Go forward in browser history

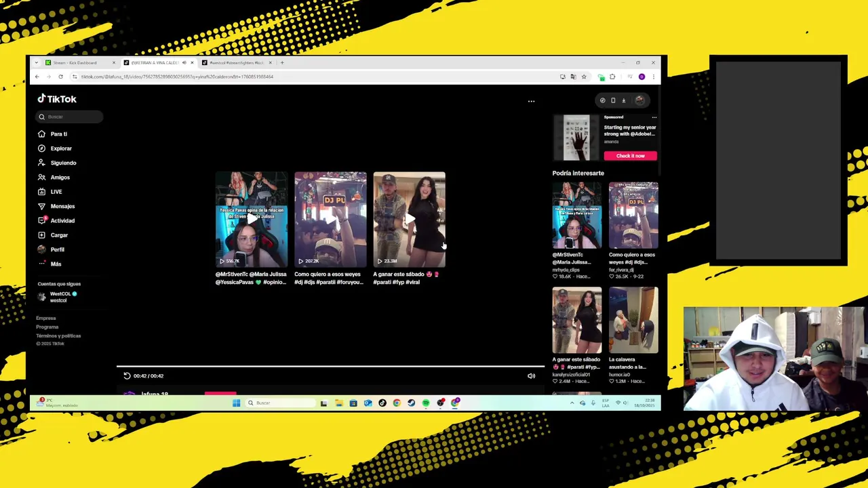coord(49,77)
